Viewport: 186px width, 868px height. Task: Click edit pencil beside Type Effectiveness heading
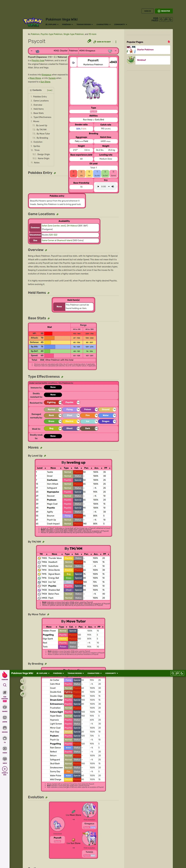62,377
